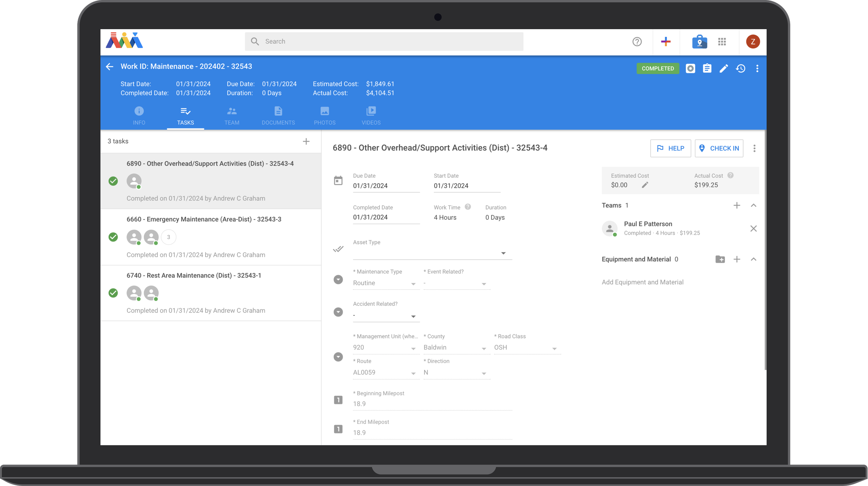Open the Asset Type dropdown
This screenshot has height=486, width=868.
[432, 253]
